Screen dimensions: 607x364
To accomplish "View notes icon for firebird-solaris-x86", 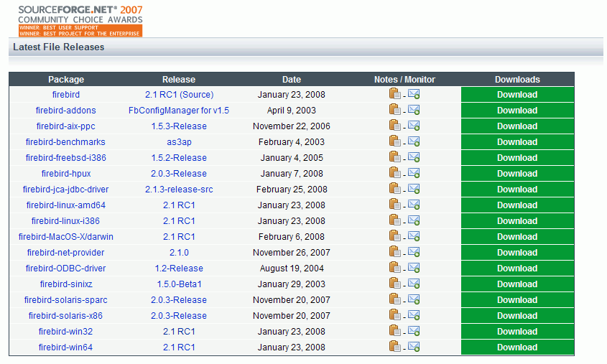I will [394, 315].
